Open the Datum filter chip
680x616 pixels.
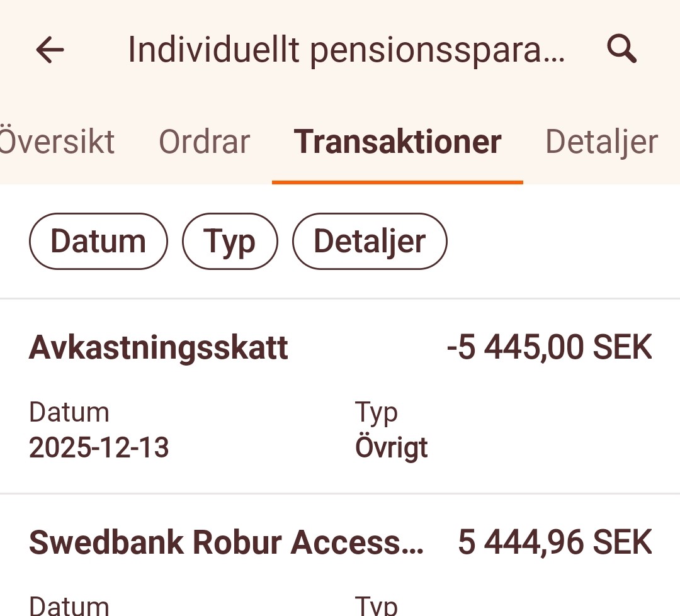(x=98, y=241)
